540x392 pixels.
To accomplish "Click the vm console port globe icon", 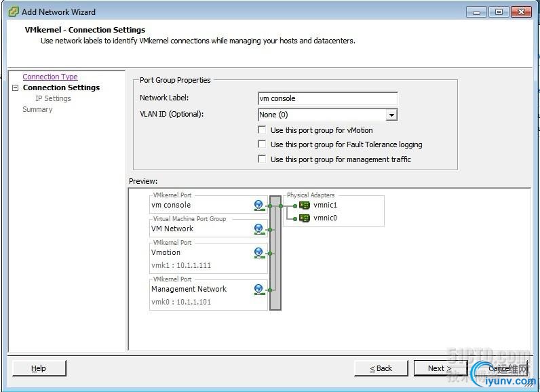I will 259,205.
